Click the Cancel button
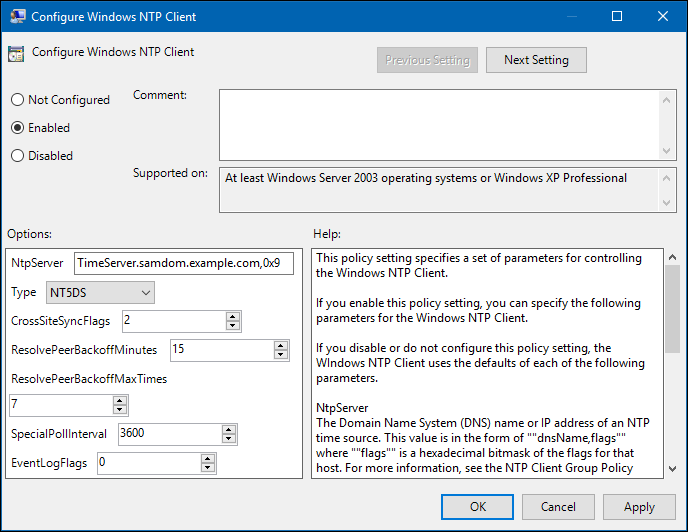Screen dimensions: 688x532 (x=559, y=507)
